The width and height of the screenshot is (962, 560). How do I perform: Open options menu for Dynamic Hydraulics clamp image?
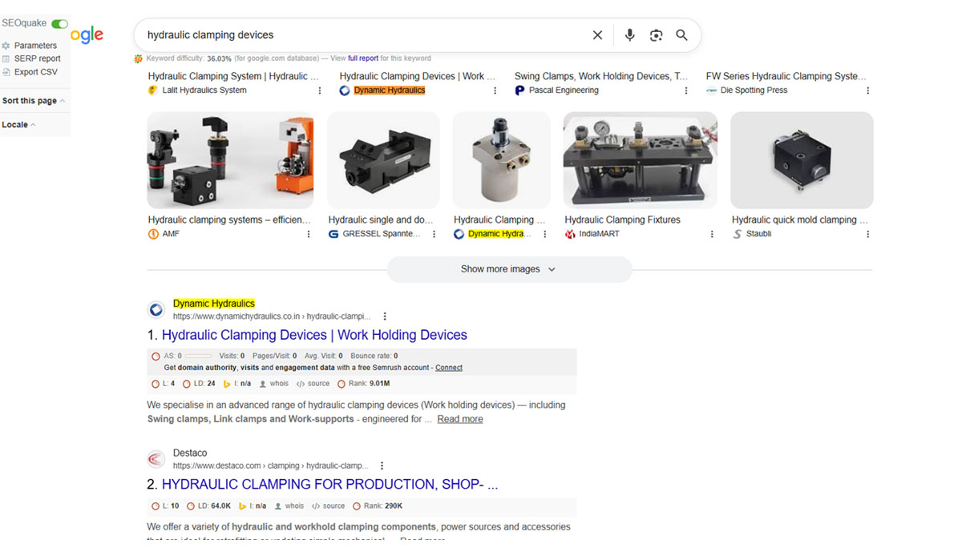click(545, 235)
